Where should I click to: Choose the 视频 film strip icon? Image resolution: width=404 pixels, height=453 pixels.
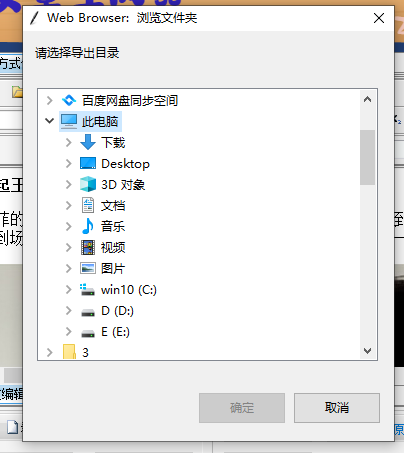pos(88,247)
